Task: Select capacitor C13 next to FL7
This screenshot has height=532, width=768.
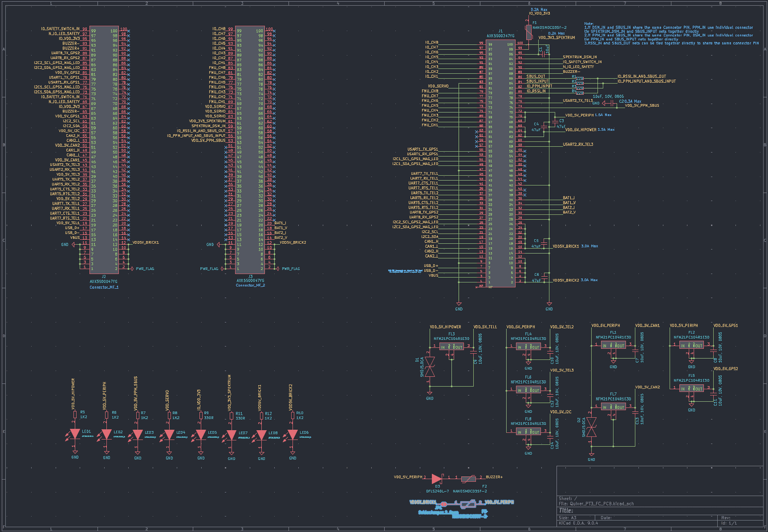Action: point(636,413)
